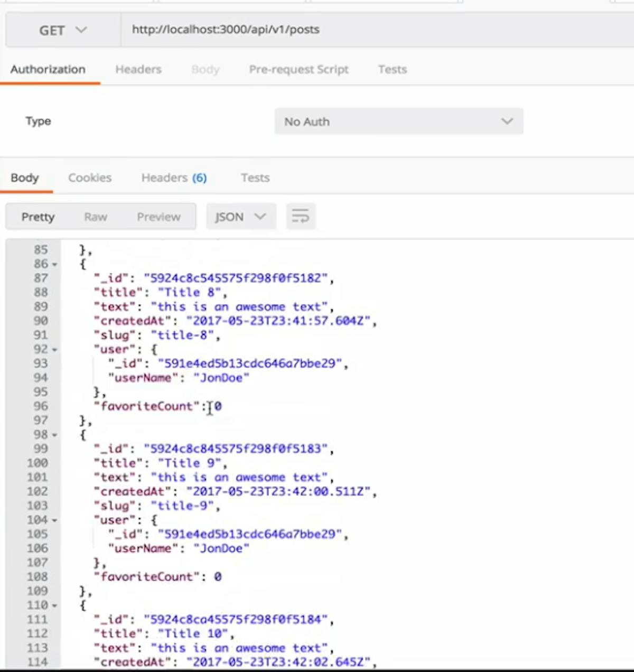The width and height of the screenshot is (634, 672).
Task: Select the response Body tab
Action: (x=25, y=178)
